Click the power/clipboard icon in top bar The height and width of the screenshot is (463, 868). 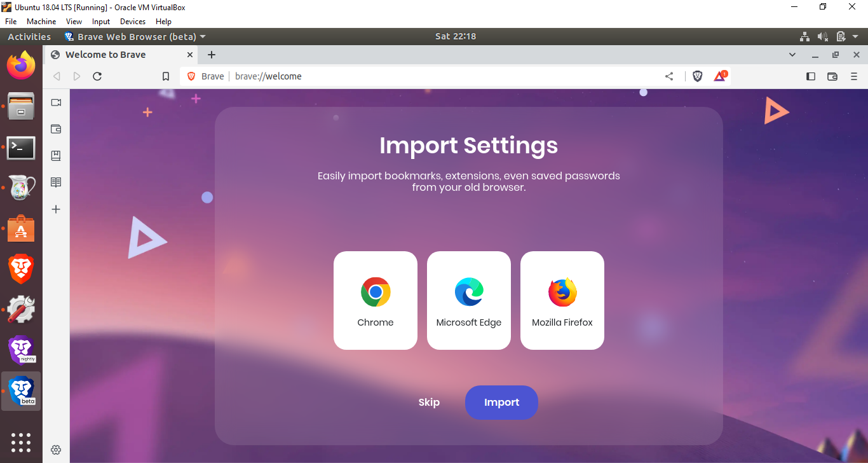(x=841, y=36)
